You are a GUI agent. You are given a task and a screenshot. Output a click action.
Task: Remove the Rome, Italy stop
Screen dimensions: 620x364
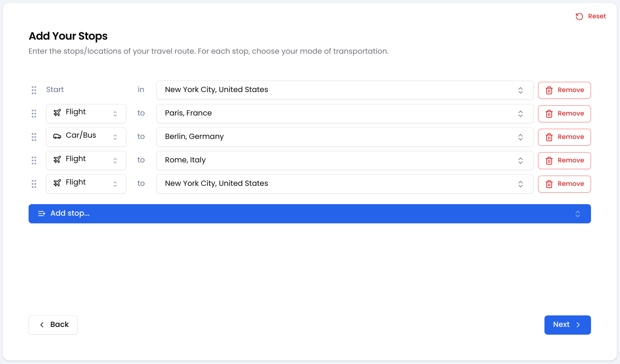(564, 160)
